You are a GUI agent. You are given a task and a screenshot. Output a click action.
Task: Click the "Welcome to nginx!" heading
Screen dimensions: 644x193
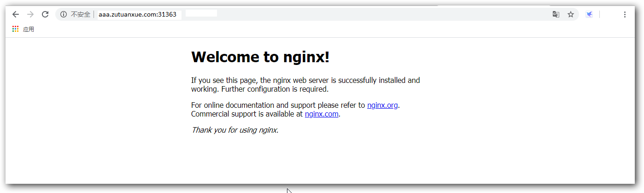pyautogui.click(x=260, y=57)
